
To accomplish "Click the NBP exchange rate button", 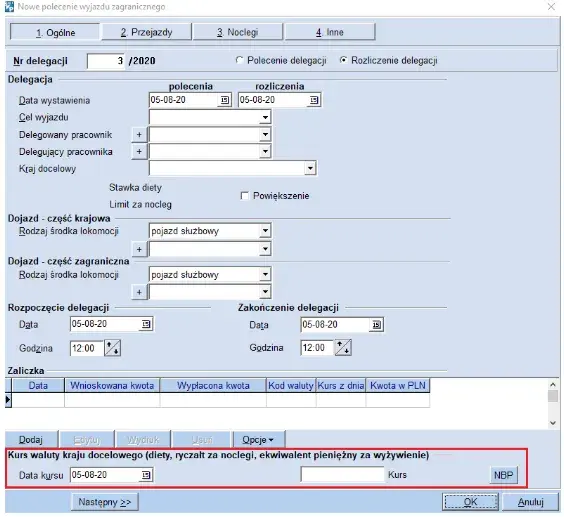I will point(504,475).
